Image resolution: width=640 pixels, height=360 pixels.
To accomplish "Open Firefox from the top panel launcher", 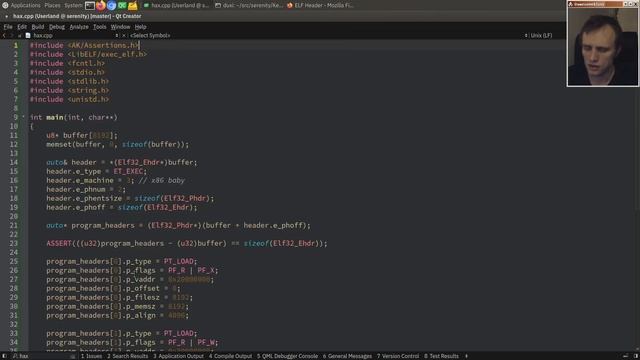I will (x=100, y=6).
